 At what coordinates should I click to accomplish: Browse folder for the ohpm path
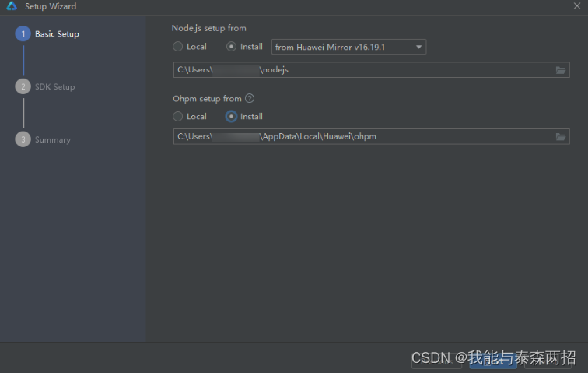pos(560,137)
